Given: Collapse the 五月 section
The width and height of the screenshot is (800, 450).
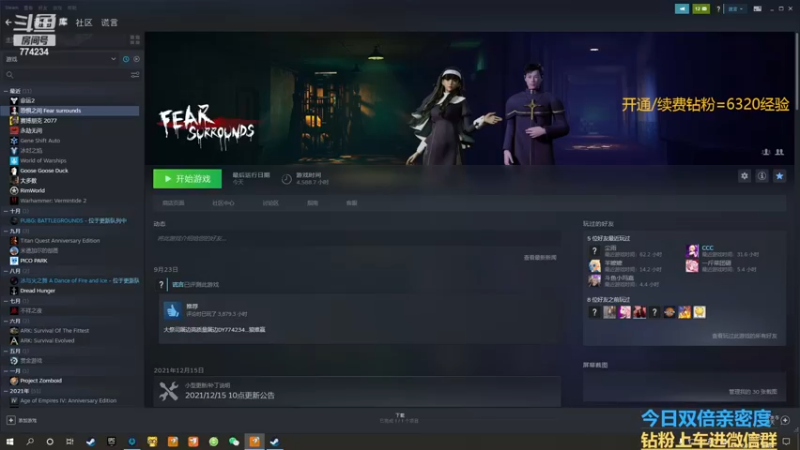Looking at the screenshot, I should coord(6,351).
